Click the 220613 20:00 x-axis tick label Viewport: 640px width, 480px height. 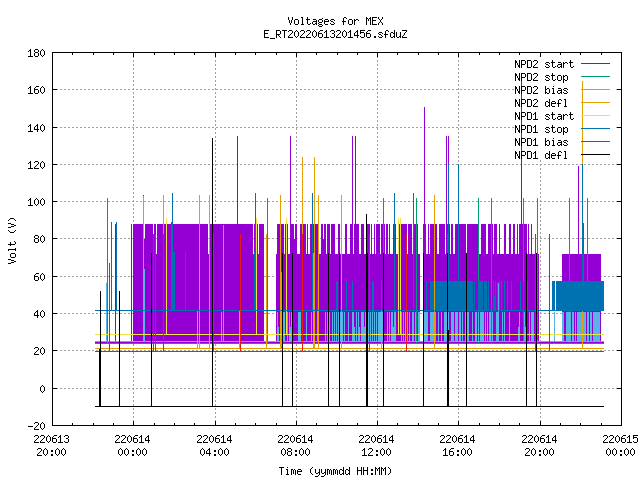[51, 446]
